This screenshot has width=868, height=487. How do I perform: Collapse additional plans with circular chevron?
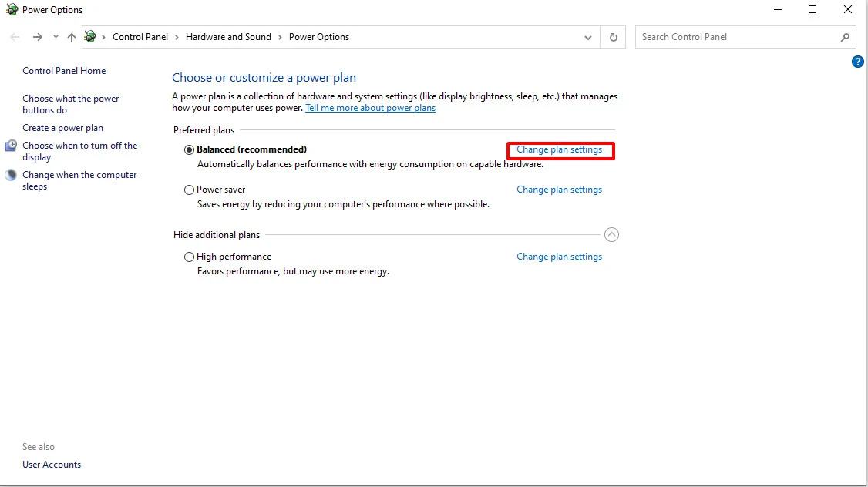tap(611, 235)
